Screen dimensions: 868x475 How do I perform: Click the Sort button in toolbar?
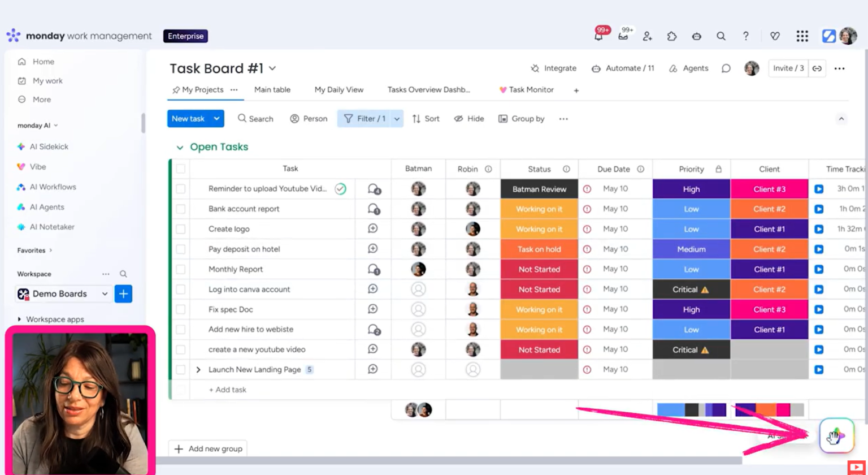426,119
